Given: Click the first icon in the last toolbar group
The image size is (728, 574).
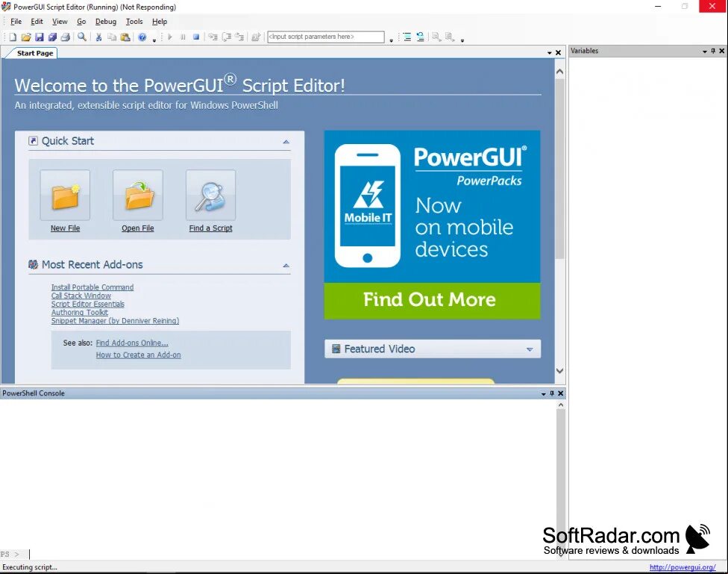Looking at the screenshot, I should 436,37.
